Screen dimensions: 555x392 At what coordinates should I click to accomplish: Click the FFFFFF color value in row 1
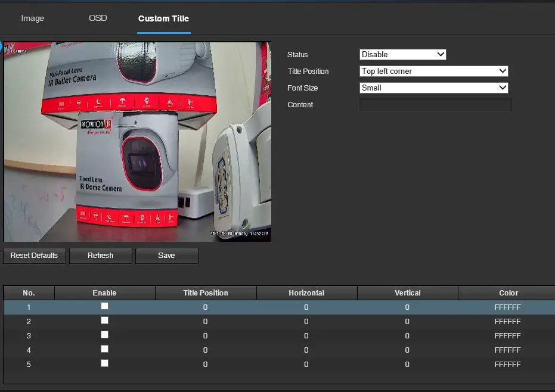pyautogui.click(x=507, y=307)
